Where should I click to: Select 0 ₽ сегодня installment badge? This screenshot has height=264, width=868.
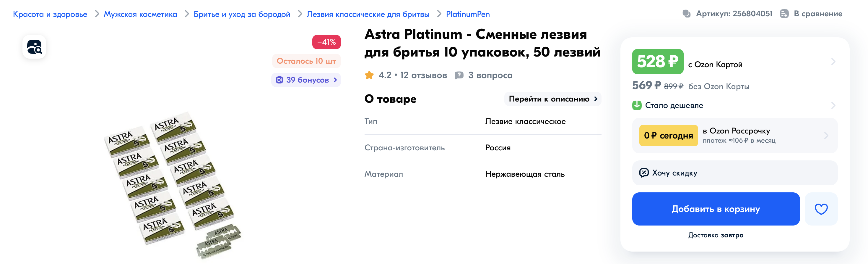click(668, 136)
